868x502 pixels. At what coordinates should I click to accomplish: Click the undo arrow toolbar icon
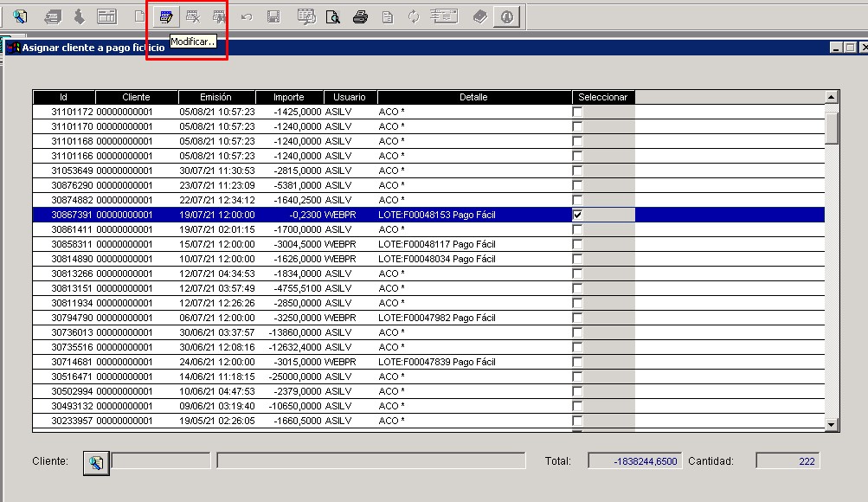pyautogui.click(x=247, y=16)
